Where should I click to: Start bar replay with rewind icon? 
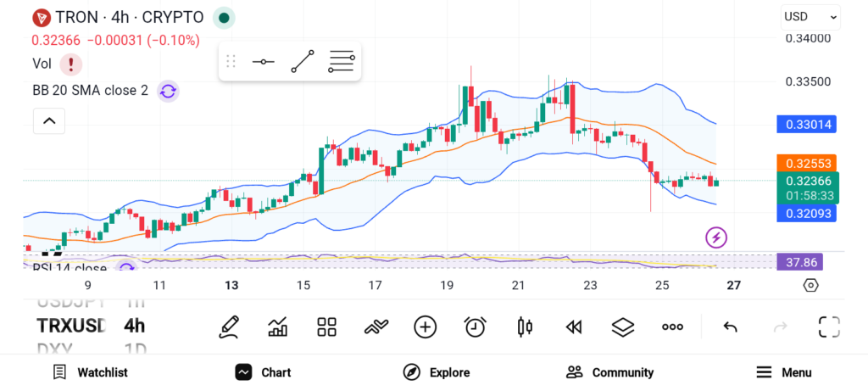pos(574,327)
